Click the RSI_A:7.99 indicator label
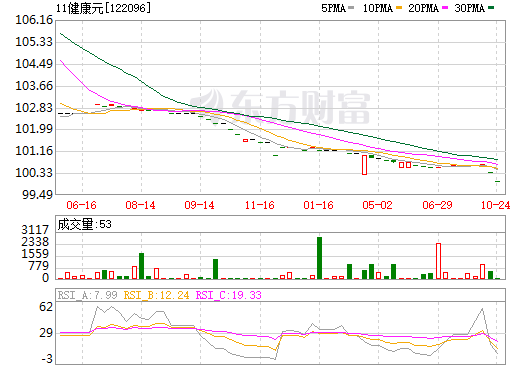Screen dimensions: 520x365 [x=88, y=295]
